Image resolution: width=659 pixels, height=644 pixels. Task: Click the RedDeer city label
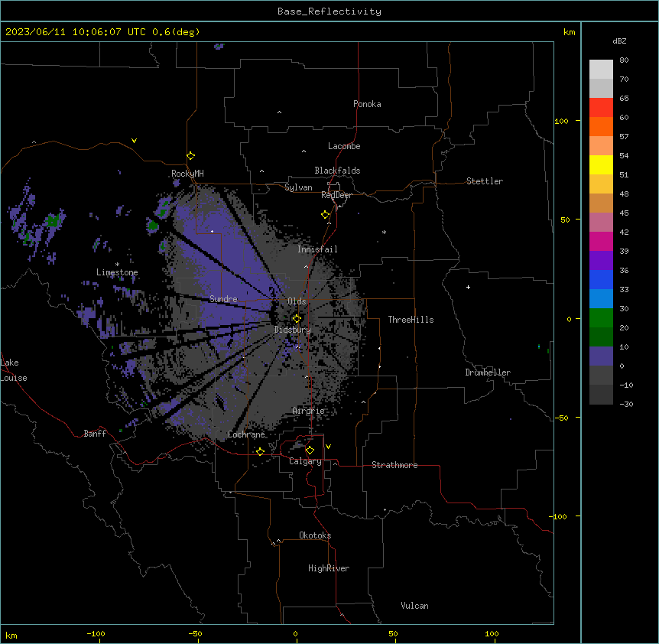(336, 195)
